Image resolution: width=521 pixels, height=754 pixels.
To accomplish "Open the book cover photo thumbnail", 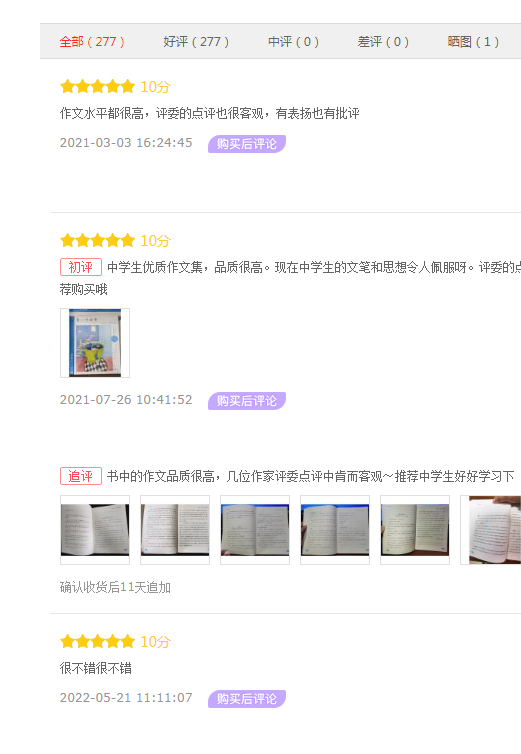I will point(95,343).
